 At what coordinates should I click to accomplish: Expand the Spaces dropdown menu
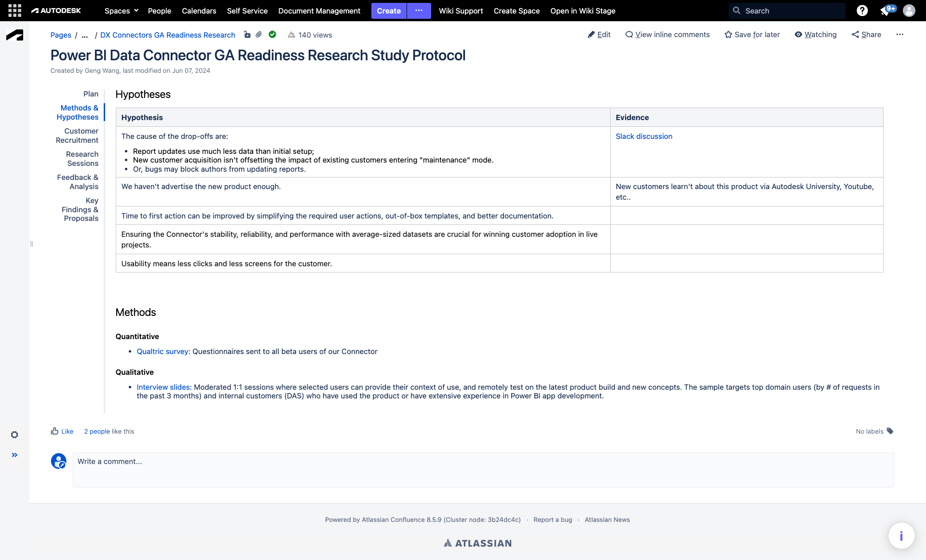[x=122, y=11]
